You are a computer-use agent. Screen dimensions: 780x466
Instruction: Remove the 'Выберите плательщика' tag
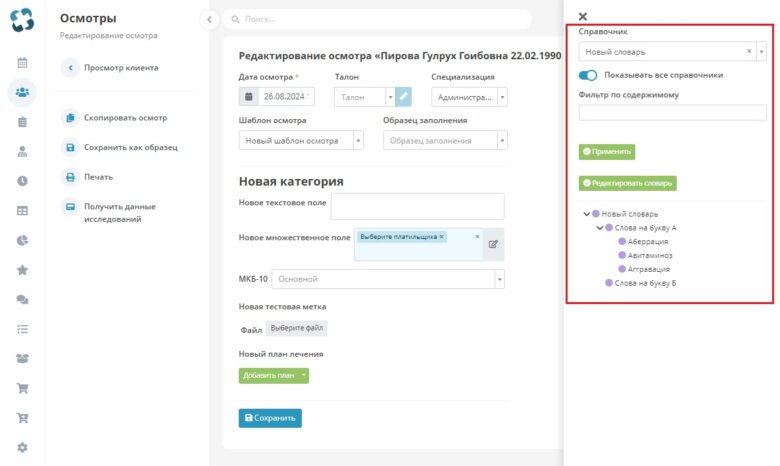441,237
